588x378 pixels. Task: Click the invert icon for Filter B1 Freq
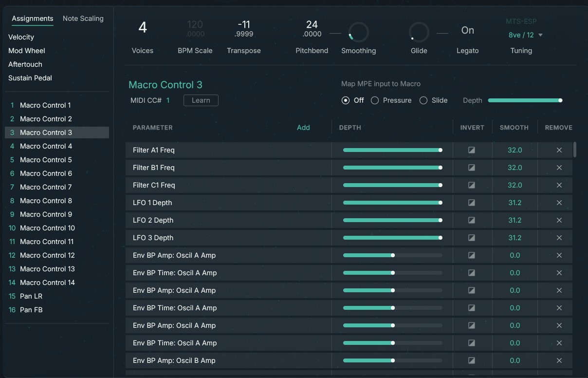[x=471, y=168]
